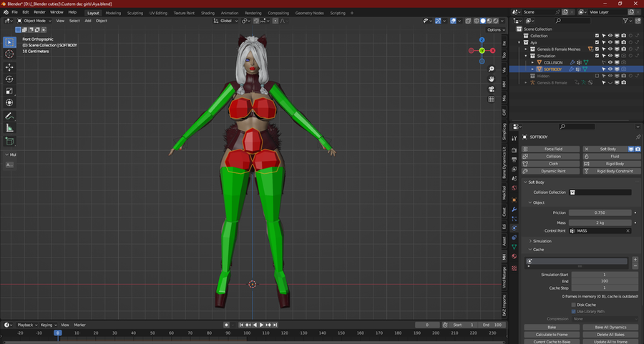Toggle Soft Body viewport display button
The height and width of the screenshot is (344, 644).
(631, 149)
